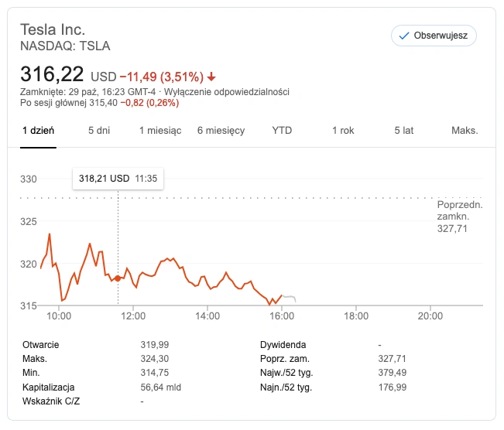Viewport: 504px width, 430px height.
Task: Click the 330 price axis label
Action: coord(29,179)
